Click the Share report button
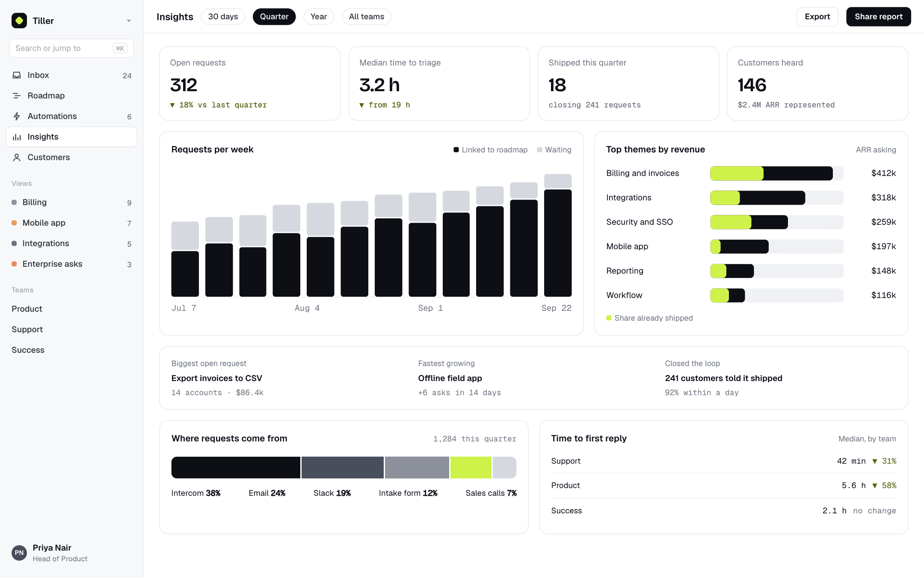 pos(879,17)
